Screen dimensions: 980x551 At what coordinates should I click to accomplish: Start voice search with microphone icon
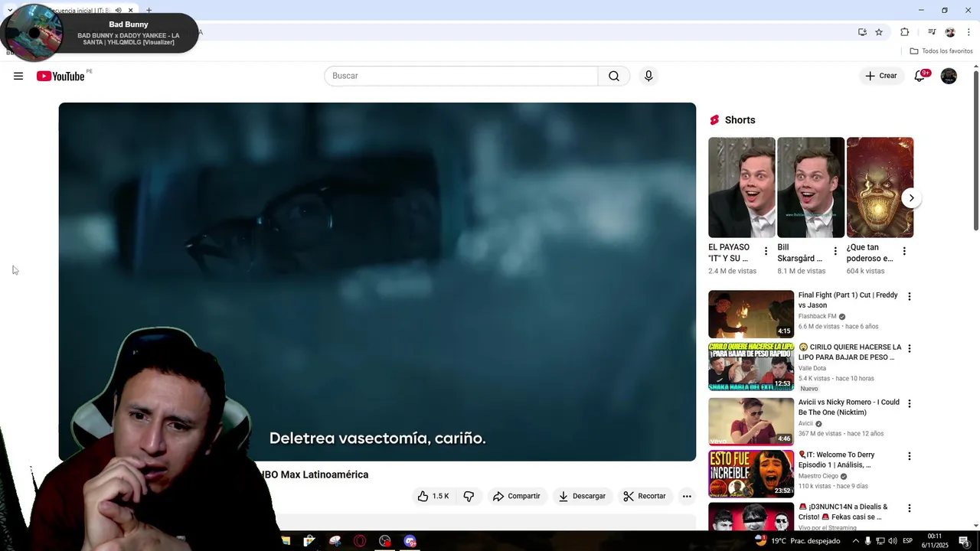(648, 76)
